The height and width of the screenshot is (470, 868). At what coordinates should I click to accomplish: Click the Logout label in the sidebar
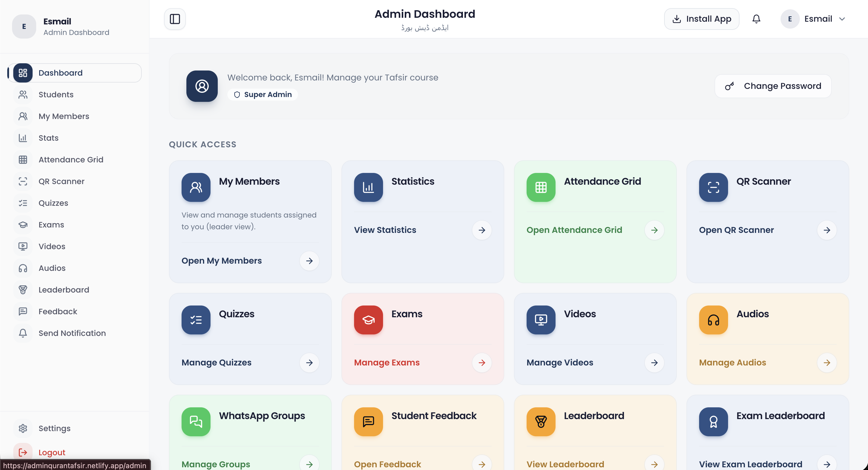(52, 453)
